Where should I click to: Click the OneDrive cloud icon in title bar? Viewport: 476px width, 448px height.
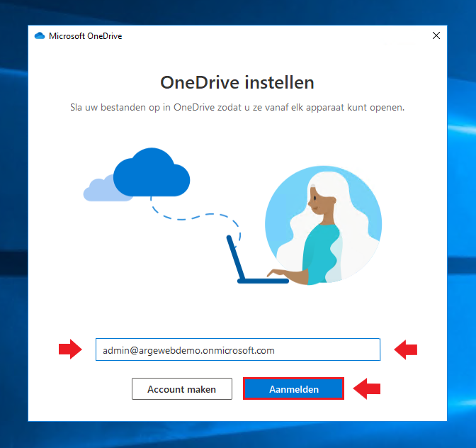40,36
